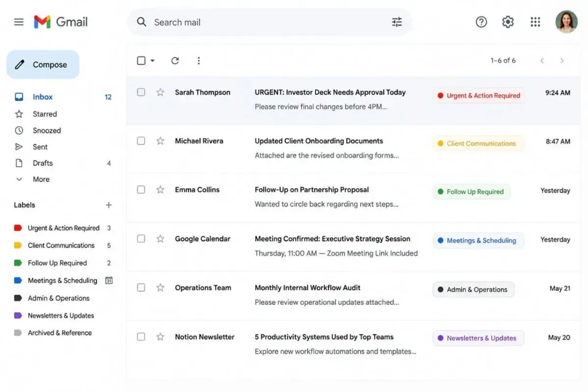Click the calendar icon beside Meetings & Scheduling label
Image resolution: width=588 pixels, height=392 pixels.
(109, 281)
